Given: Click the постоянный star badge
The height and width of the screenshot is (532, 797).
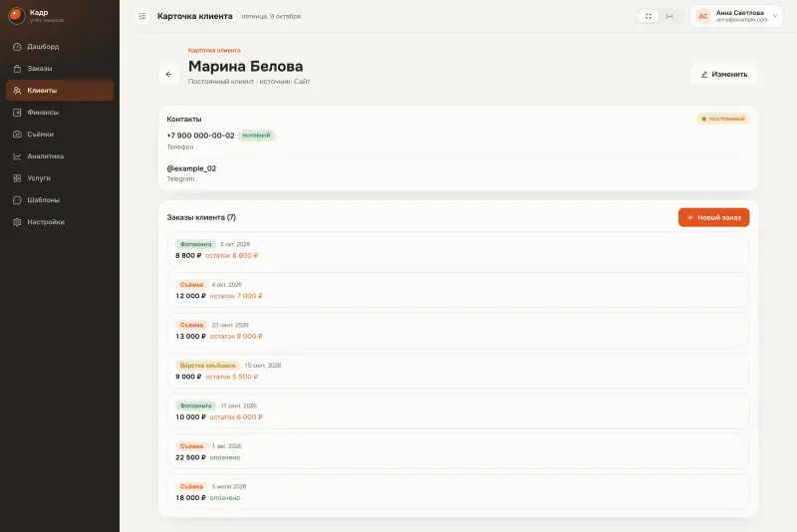Looking at the screenshot, I should point(722,119).
